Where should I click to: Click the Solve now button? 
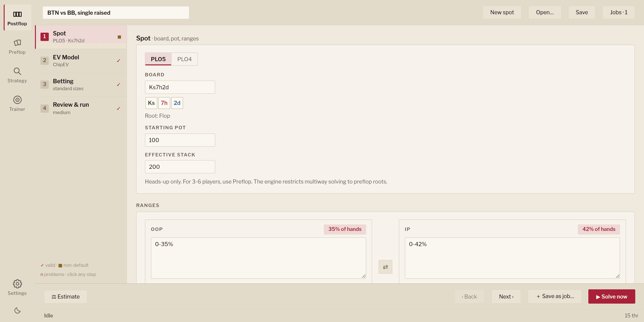click(x=612, y=296)
